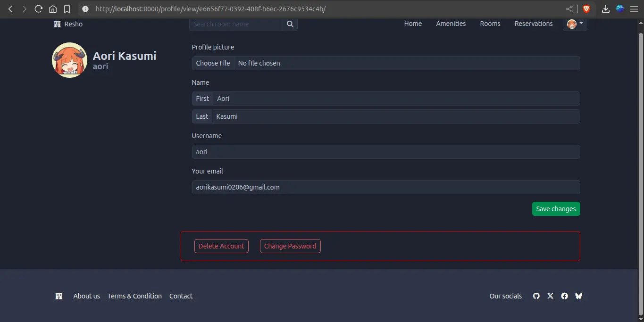Viewport: 644px width, 322px height.
Task: Open the browser hamburger menu
Action: coord(634,9)
